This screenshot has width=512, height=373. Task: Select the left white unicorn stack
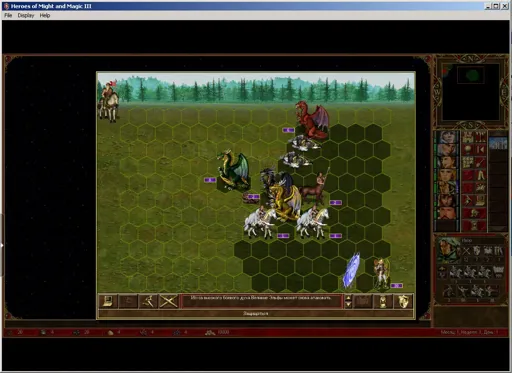(260, 222)
